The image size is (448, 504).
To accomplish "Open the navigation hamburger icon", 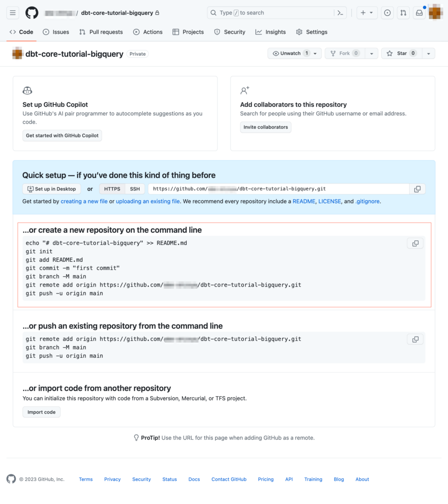I will 13,13.
